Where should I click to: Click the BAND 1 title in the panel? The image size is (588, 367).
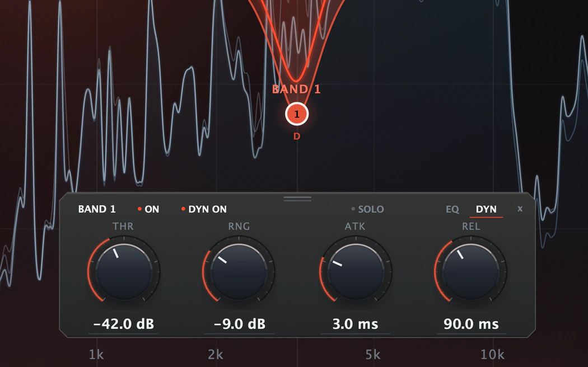click(x=97, y=209)
